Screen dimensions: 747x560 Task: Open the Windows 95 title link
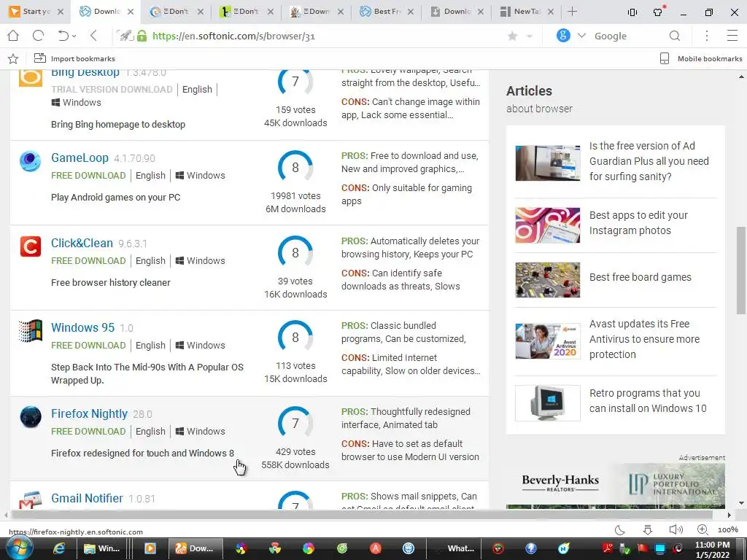pos(83,327)
